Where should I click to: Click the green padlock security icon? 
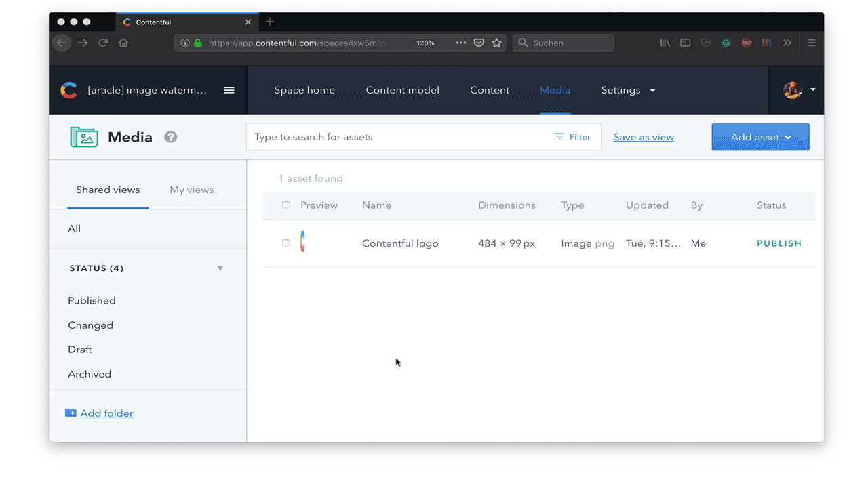[x=197, y=43]
